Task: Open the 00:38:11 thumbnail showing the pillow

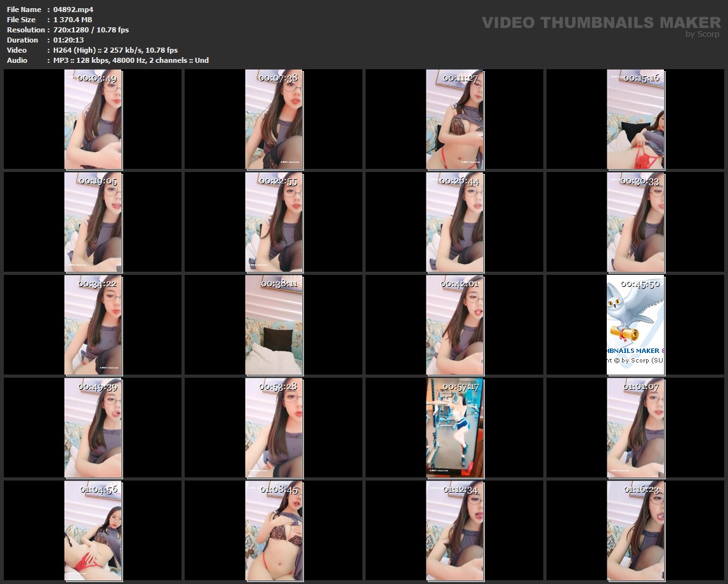Action: 274,326
